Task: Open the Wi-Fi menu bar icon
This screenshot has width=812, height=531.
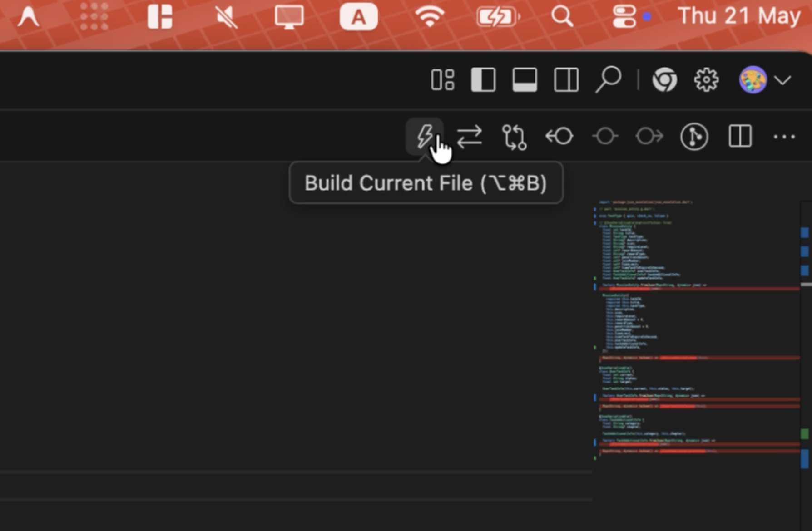Action: (429, 17)
